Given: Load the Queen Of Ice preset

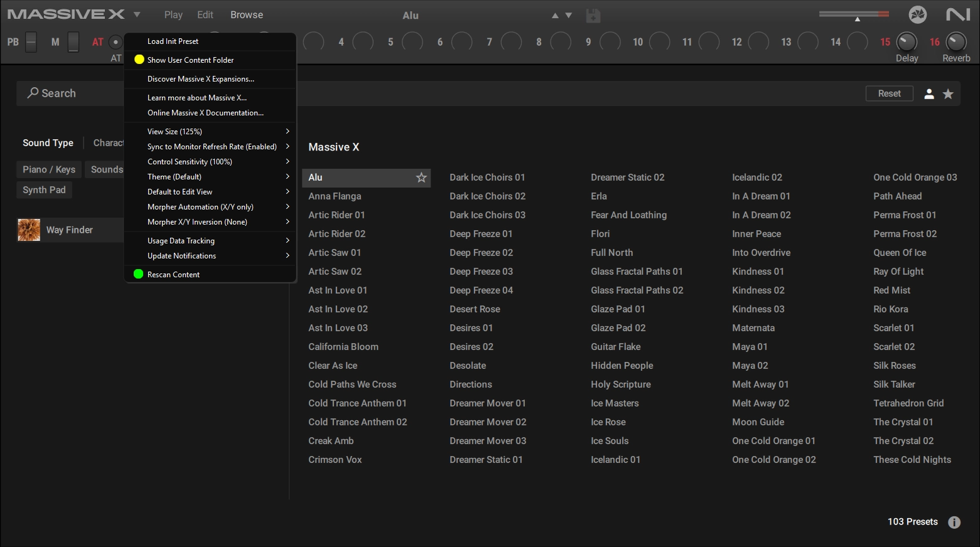Looking at the screenshot, I should coord(900,253).
